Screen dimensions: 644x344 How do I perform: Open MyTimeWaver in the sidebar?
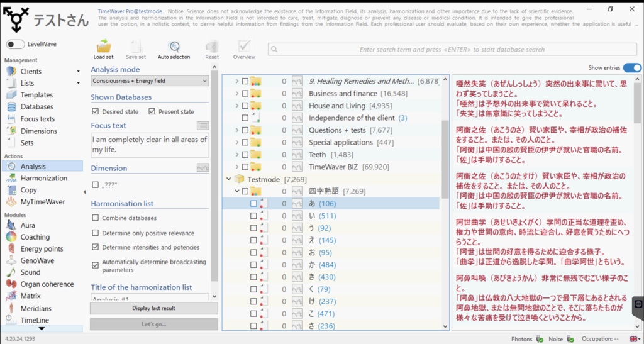point(43,201)
